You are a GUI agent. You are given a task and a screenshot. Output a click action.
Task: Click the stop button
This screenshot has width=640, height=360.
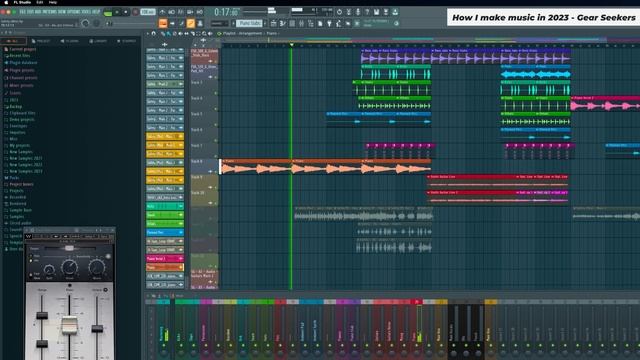point(126,12)
